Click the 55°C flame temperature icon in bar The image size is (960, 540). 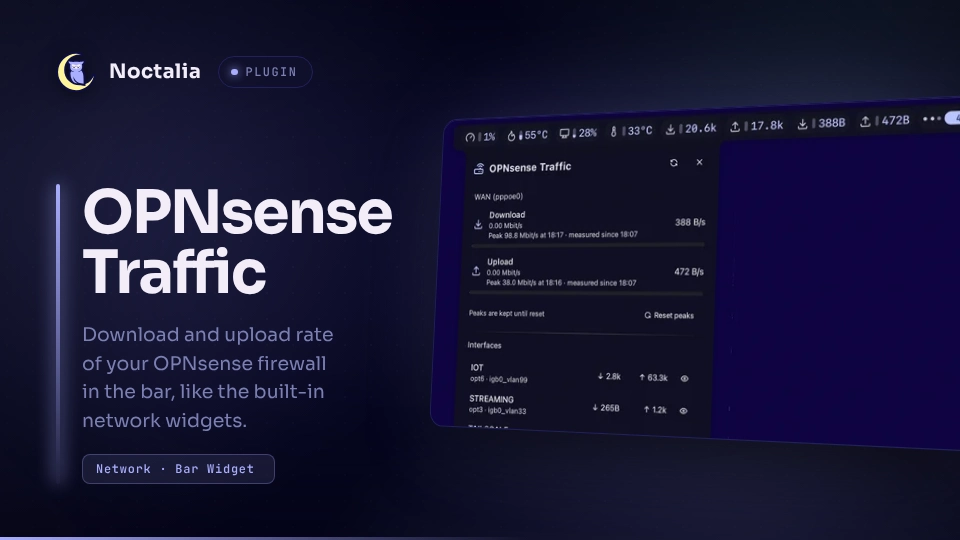pos(511,136)
